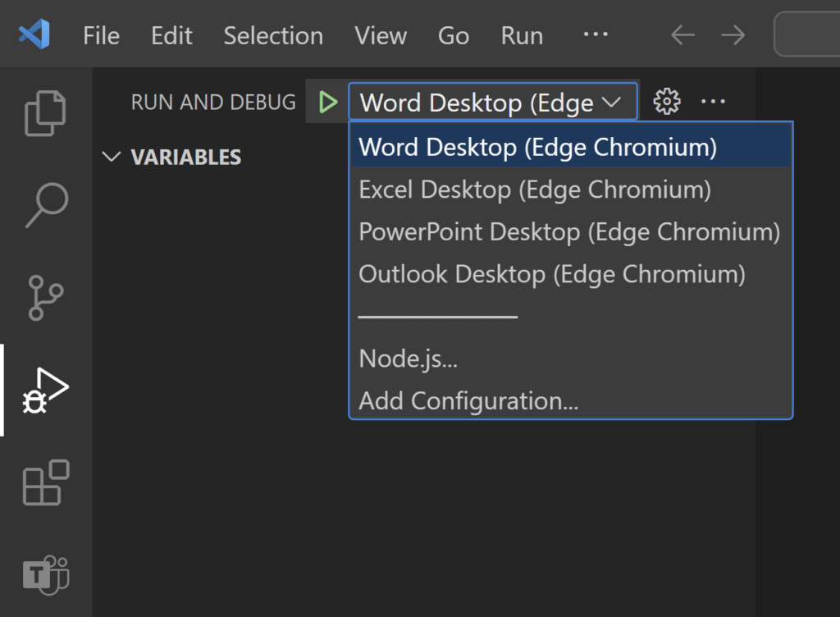The image size is (840, 617).
Task: Open the Source Control view
Action: click(45, 297)
